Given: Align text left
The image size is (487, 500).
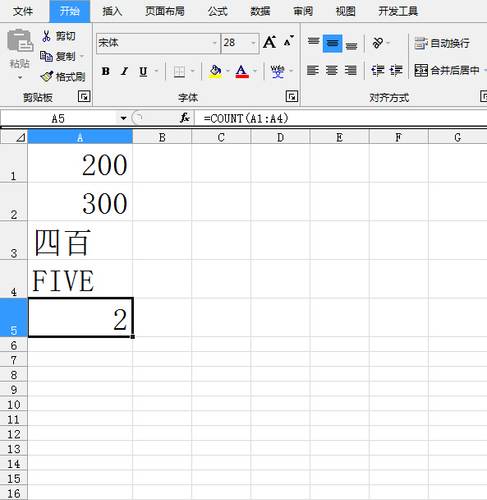Looking at the screenshot, I should pyautogui.click(x=313, y=70).
